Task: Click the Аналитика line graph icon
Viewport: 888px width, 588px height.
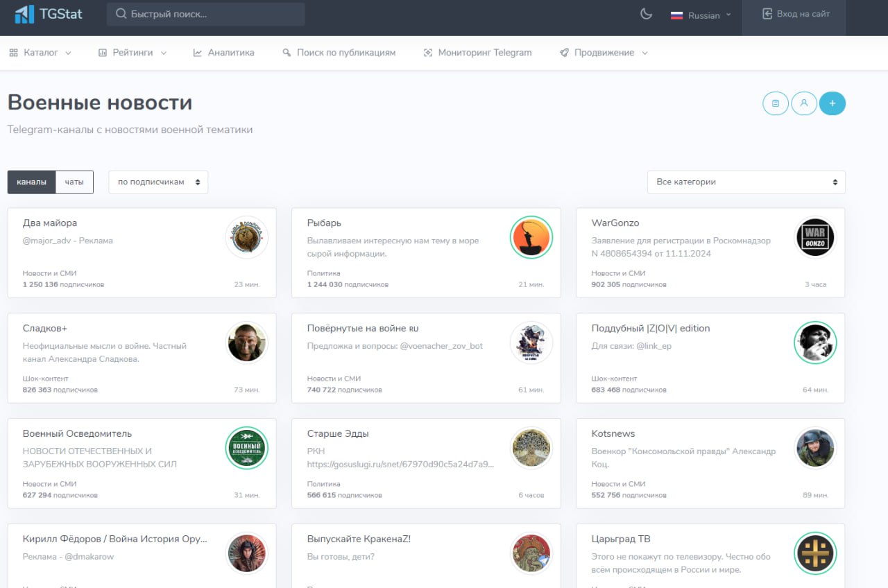Action: (x=198, y=53)
